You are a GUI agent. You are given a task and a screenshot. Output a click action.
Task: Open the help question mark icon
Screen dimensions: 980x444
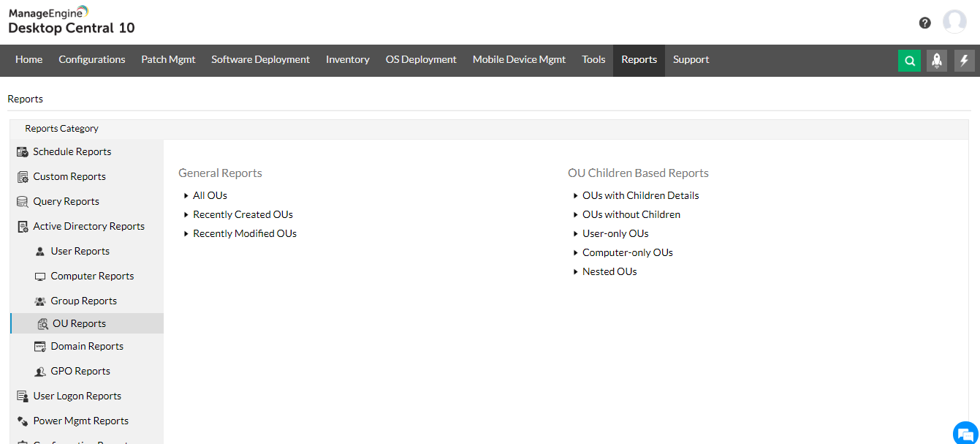pyautogui.click(x=925, y=23)
